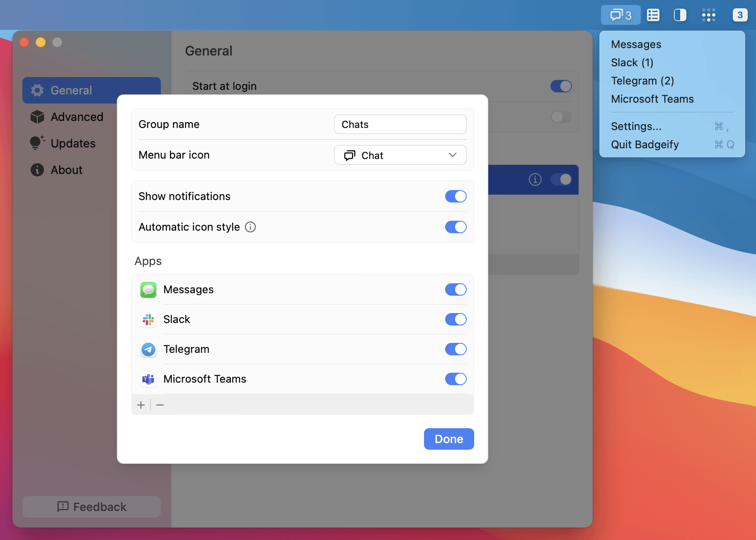Click the Group name field containing Chats
Screen dimensions: 756x540
(400, 125)
